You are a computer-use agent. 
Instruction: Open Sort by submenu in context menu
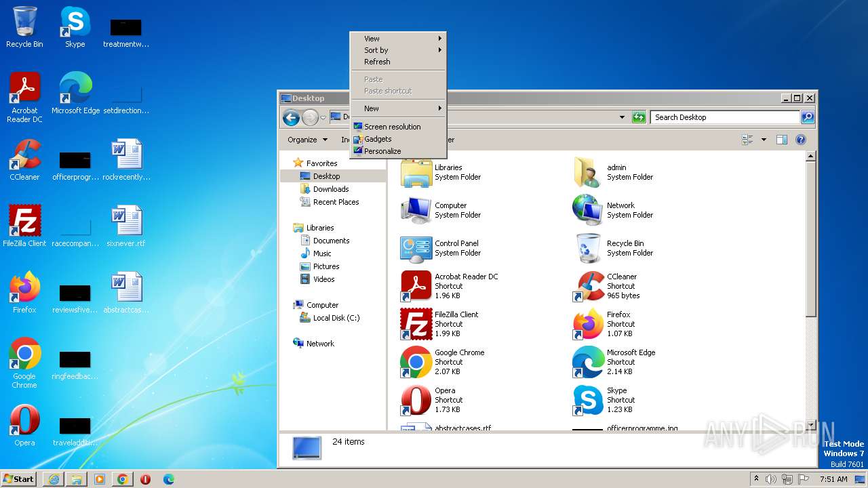coord(398,50)
